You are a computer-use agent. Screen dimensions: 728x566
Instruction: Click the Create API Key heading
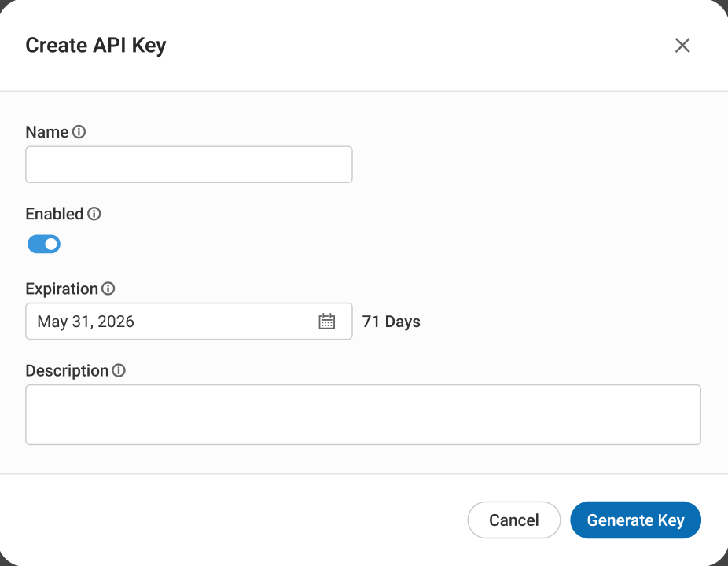[x=96, y=46]
